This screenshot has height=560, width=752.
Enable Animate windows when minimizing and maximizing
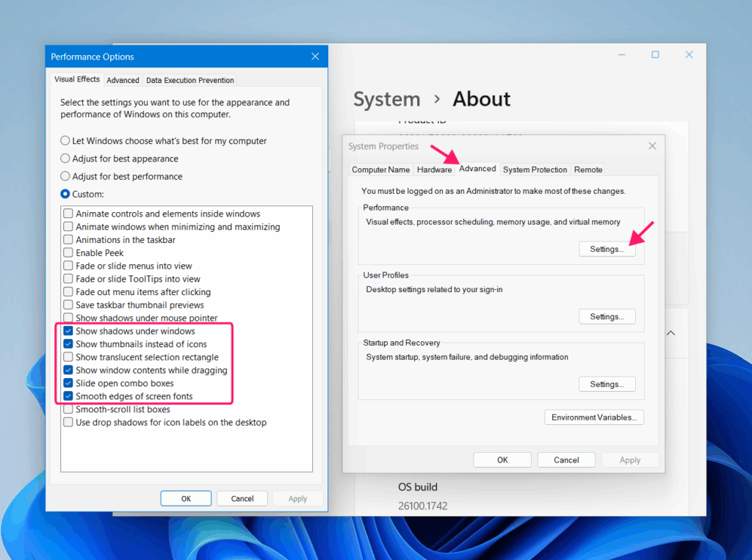pyautogui.click(x=68, y=226)
